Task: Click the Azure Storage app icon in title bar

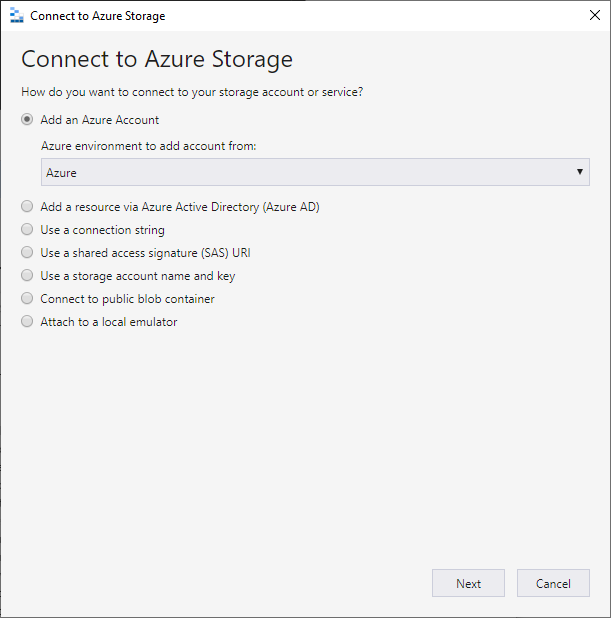Action: pos(15,16)
